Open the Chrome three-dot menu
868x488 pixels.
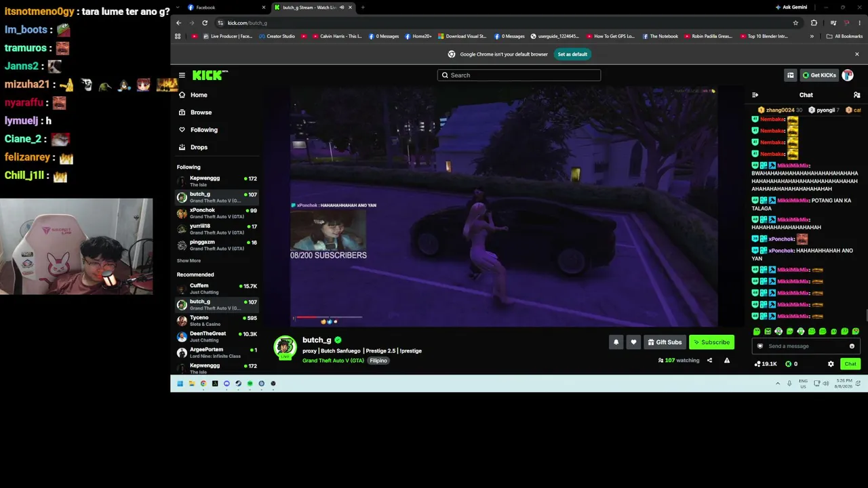pos(859,23)
